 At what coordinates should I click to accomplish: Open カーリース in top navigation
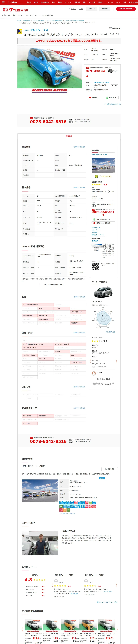[x=68, y=2]
